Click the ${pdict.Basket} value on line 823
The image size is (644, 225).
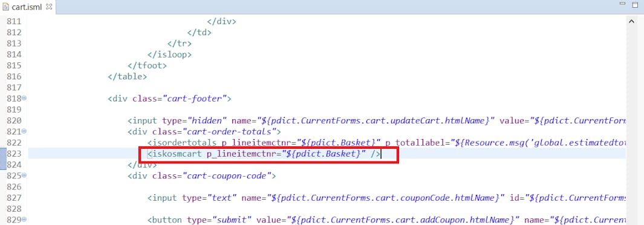coord(324,154)
